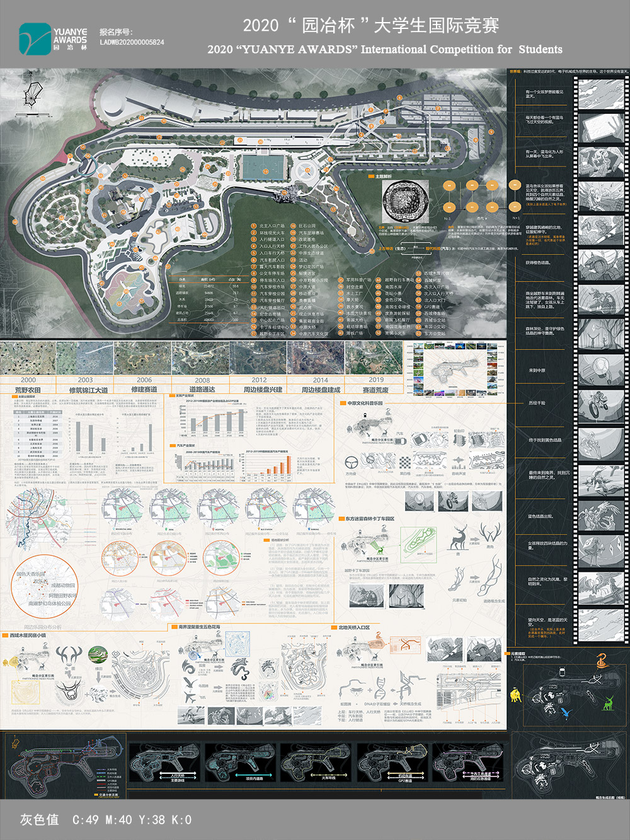Click the 获得橙色结晶 film strip caption

click(x=538, y=263)
